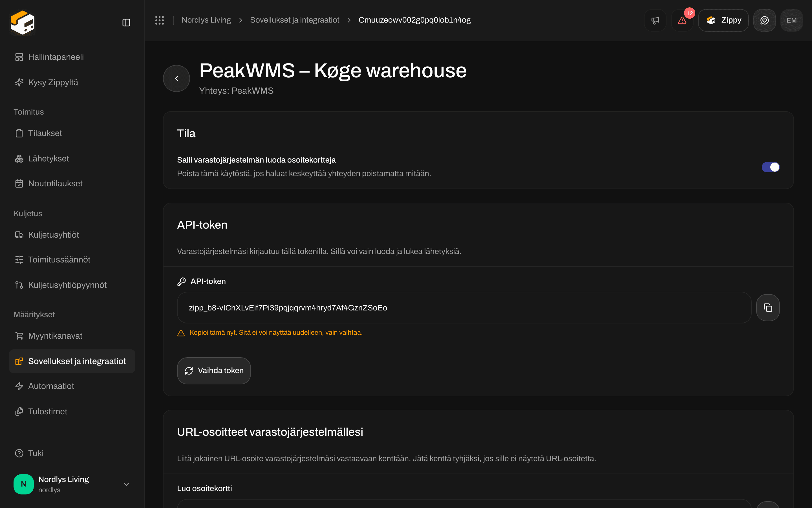Open Automaatiot in sidebar
The image size is (812, 508).
tap(72, 386)
